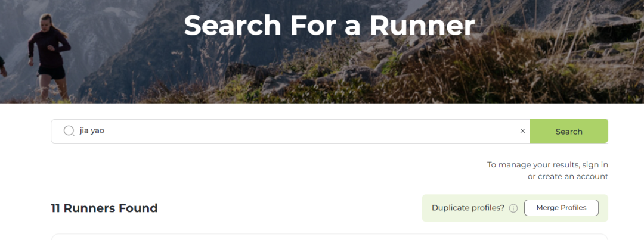The image size is (644, 240).
Task: Click the top edge of the first result card
Action: 328,236
